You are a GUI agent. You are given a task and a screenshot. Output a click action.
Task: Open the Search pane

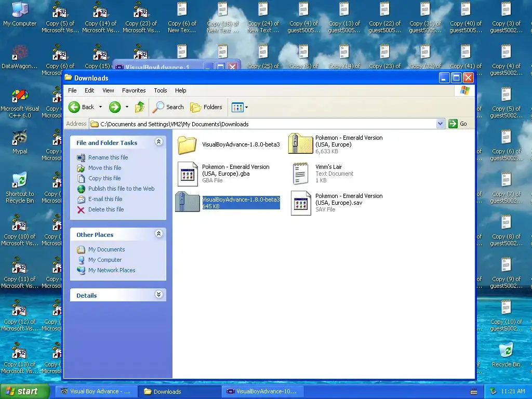pos(168,107)
